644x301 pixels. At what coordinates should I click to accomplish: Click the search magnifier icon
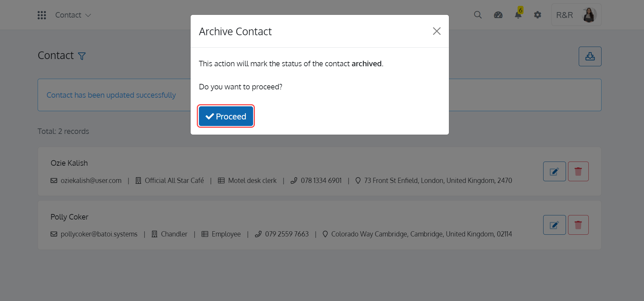point(478,15)
